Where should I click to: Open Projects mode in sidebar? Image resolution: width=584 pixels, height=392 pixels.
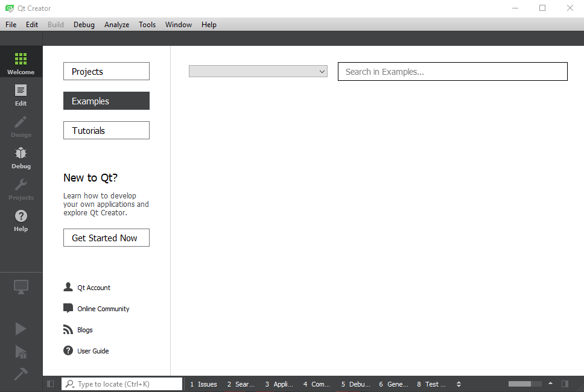(21, 188)
